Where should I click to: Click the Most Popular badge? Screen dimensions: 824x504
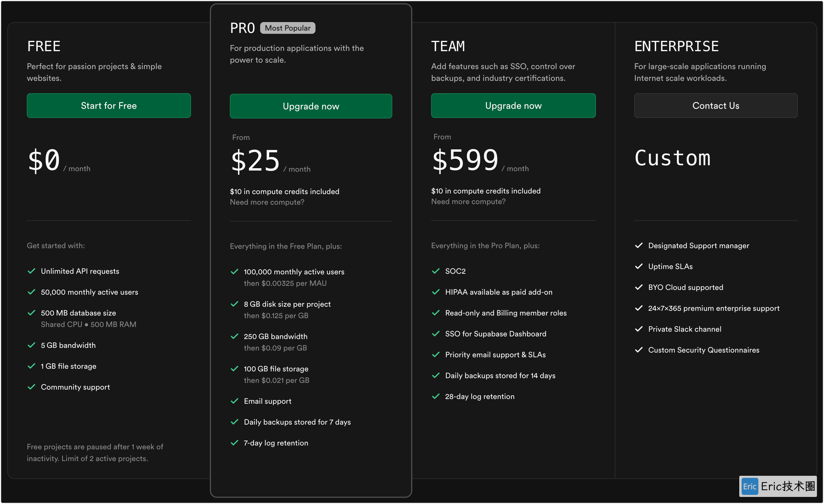[288, 28]
